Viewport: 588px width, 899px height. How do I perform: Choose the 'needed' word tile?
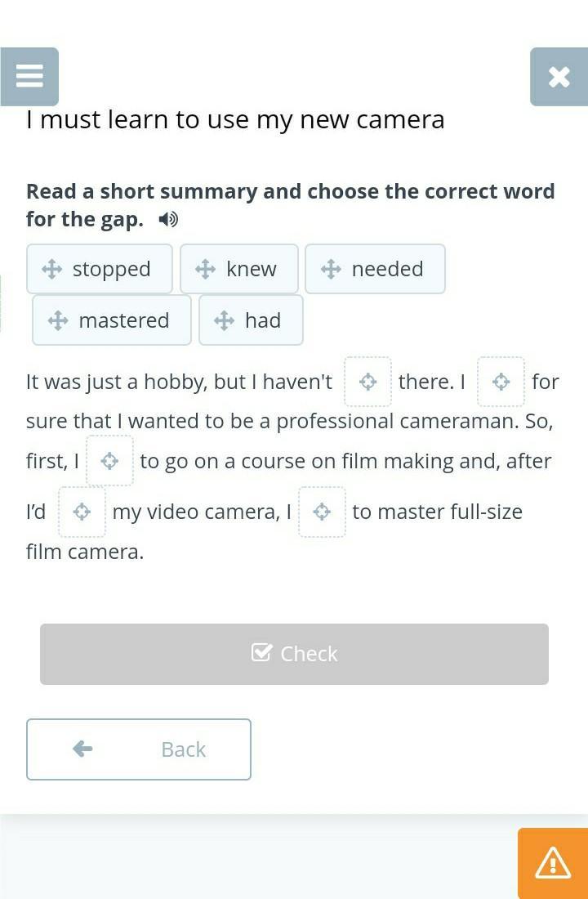click(375, 269)
